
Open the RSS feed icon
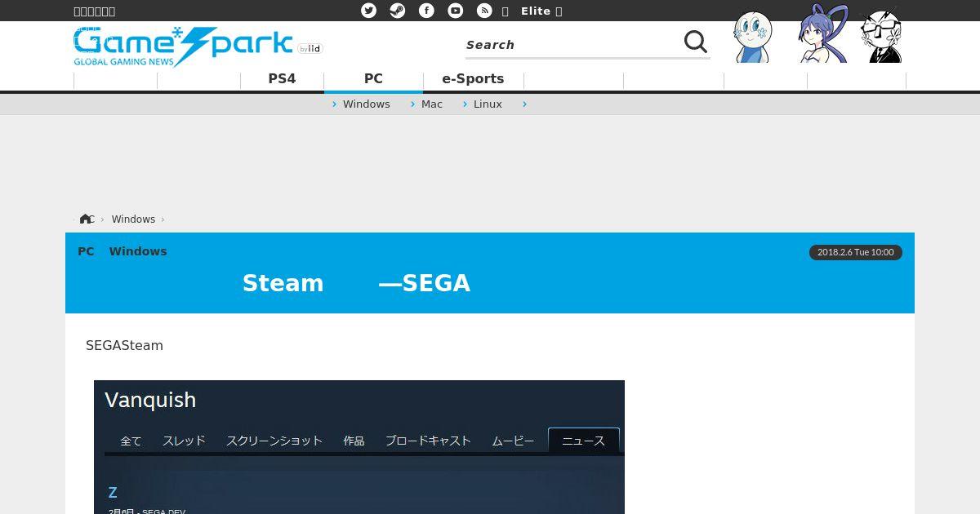484,11
